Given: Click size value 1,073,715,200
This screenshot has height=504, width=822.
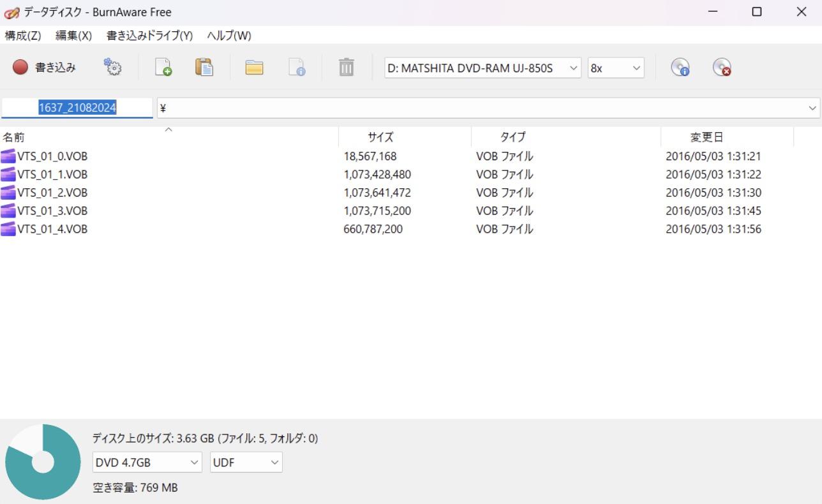Looking at the screenshot, I should (377, 211).
